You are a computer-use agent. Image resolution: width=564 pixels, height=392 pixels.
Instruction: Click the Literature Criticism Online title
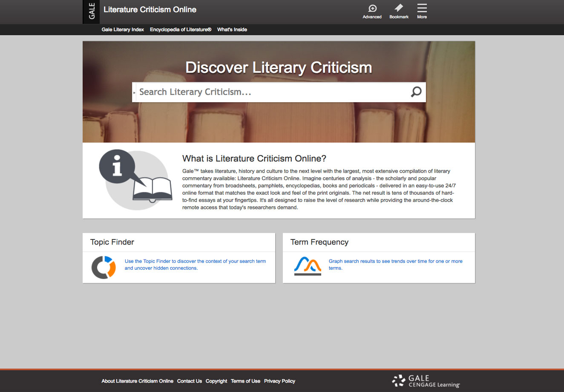150,9
